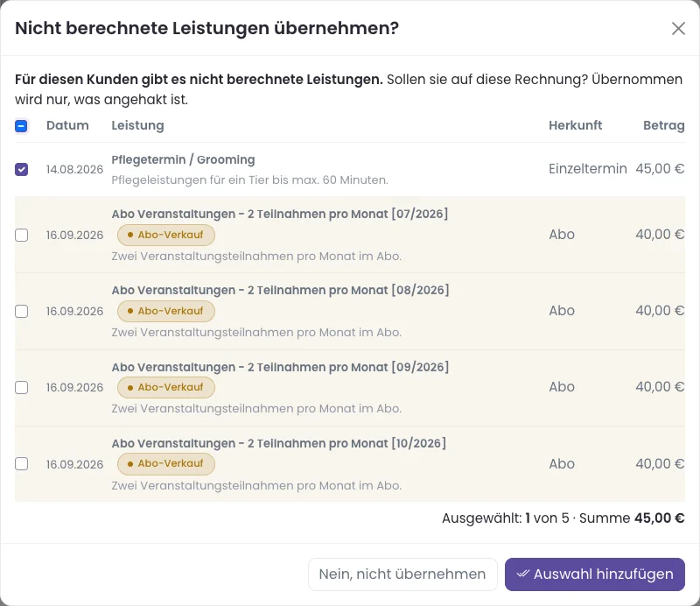Toggle the select-all checkbox in table header
The image size is (700, 606).
point(21,126)
